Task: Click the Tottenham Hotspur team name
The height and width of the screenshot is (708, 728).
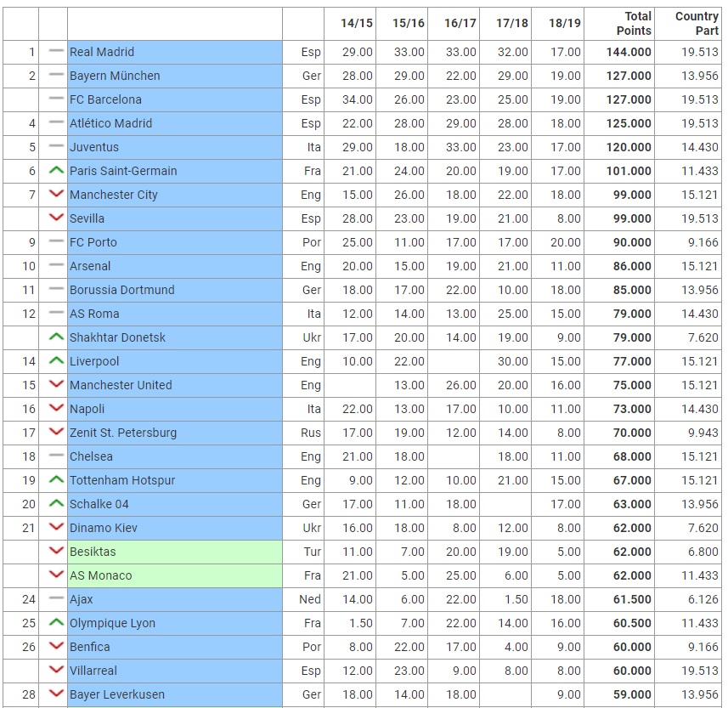Action: (x=122, y=480)
